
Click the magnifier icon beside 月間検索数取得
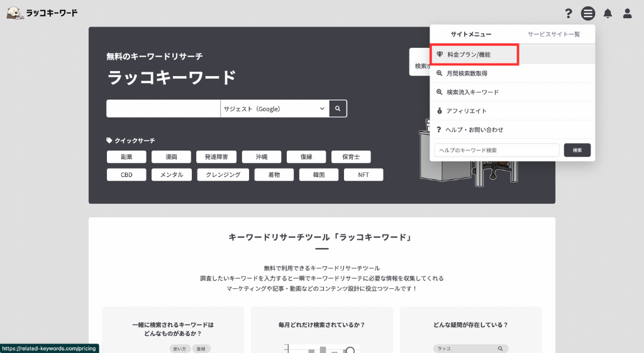click(x=439, y=73)
